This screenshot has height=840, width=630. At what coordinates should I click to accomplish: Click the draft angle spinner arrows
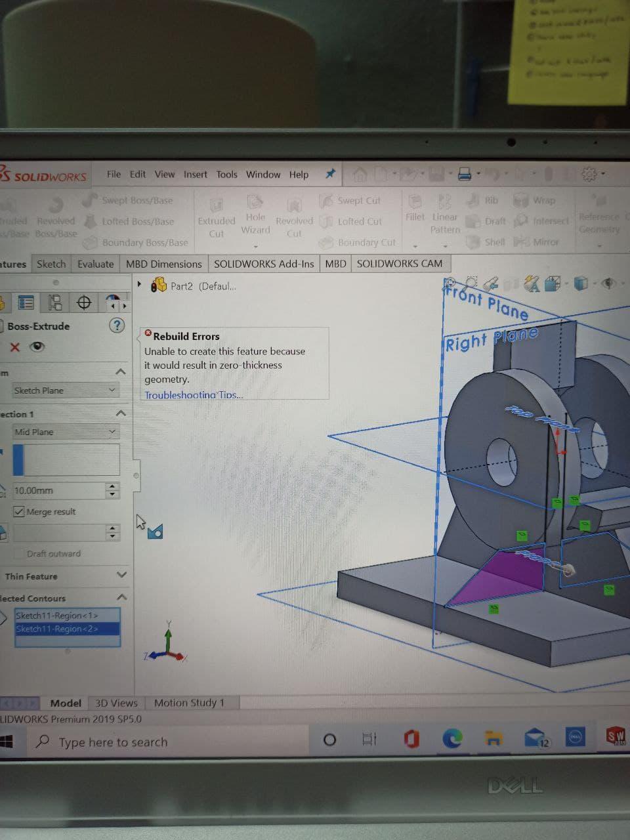[114, 532]
